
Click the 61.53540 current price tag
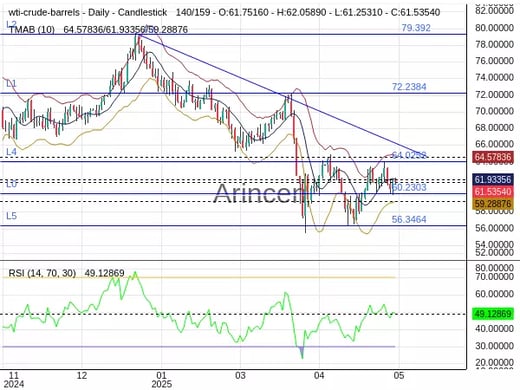pyautogui.click(x=493, y=192)
